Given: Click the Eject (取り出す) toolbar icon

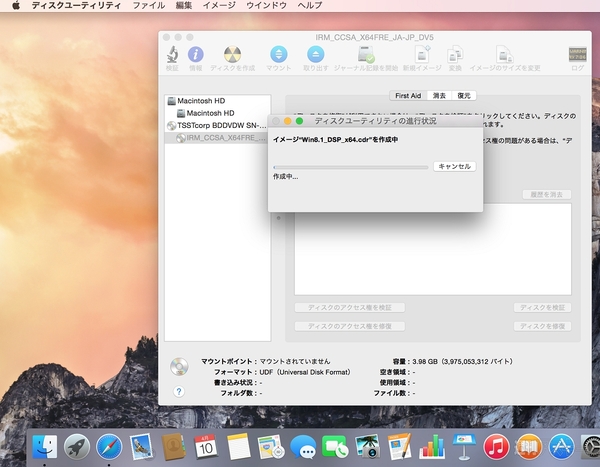Looking at the screenshot, I should tap(316, 54).
